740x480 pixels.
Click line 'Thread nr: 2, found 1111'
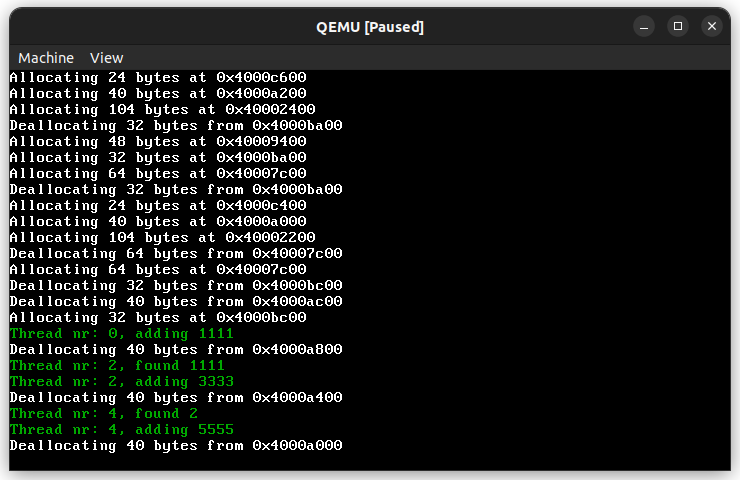117,366
